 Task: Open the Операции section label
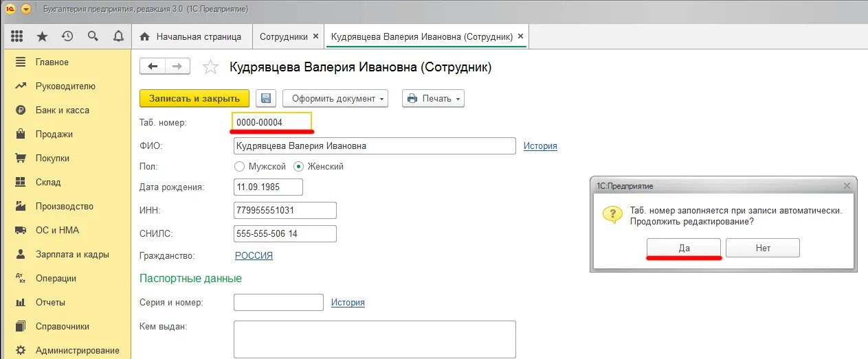[56, 278]
